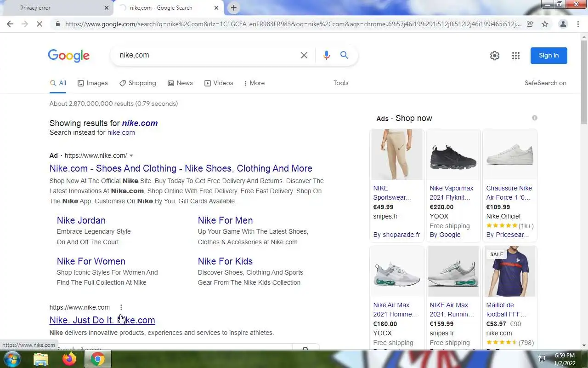
Task: Open the Windows Start button
Action: click(x=11, y=359)
